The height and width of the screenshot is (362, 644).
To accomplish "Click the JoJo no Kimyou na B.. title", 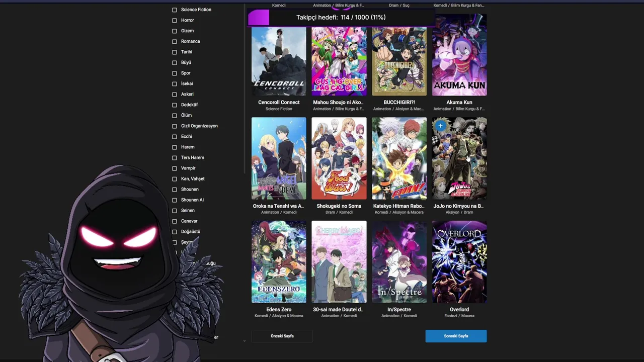I will pyautogui.click(x=458, y=206).
